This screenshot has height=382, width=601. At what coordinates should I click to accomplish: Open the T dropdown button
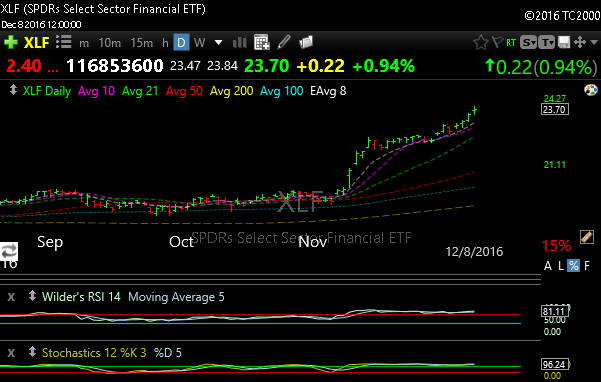pyautogui.click(x=547, y=43)
